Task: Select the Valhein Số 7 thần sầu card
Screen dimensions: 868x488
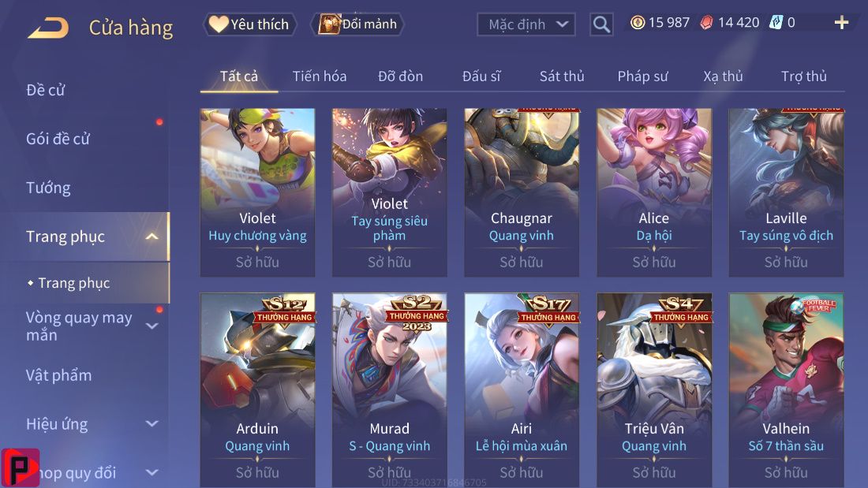Action: (x=786, y=390)
